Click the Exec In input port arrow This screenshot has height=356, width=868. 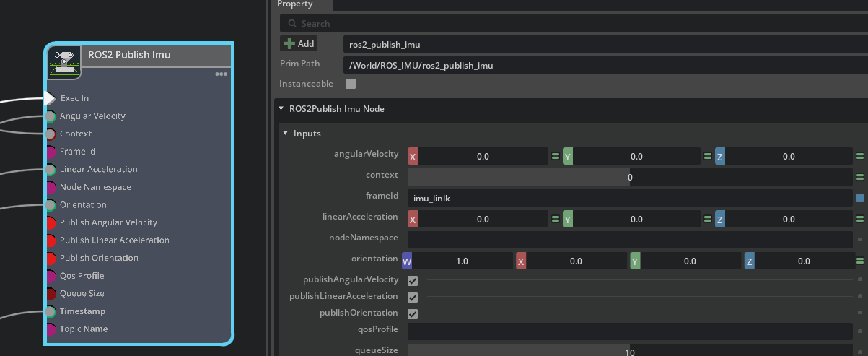(50, 98)
